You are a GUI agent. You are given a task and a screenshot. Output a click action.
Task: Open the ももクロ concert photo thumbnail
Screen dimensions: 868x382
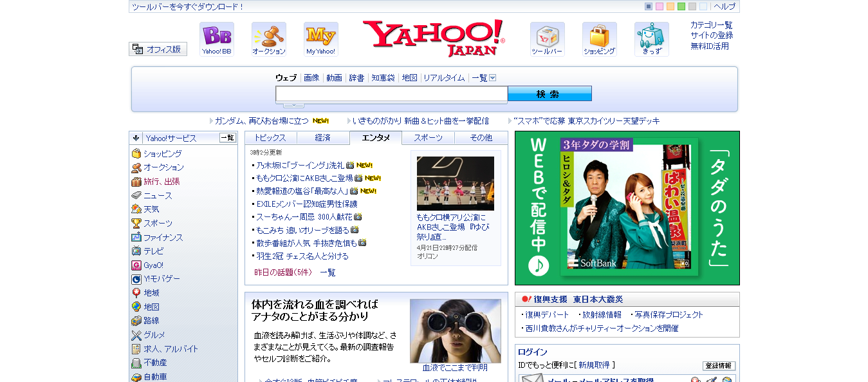(456, 184)
